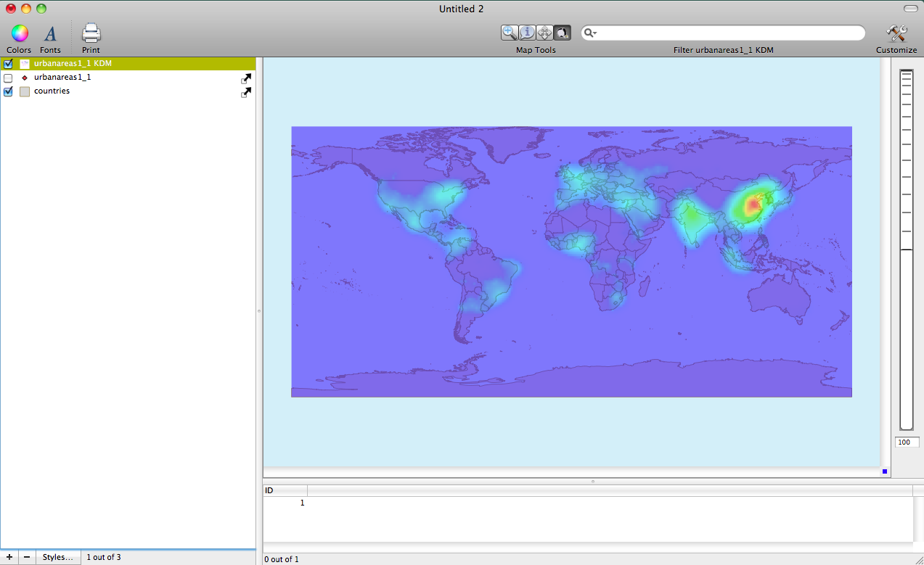
Task: Select the Identify (info) map tool
Action: coord(527,33)
